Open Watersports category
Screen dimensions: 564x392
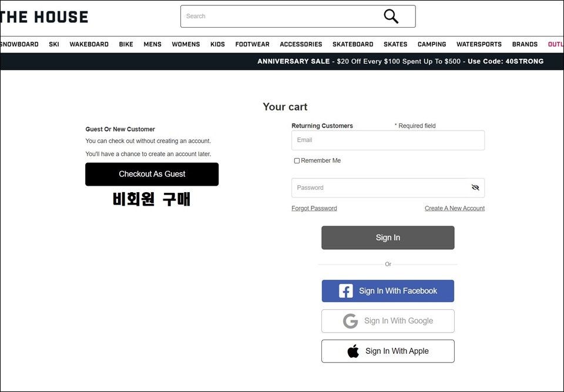click(x=479, y=44)
